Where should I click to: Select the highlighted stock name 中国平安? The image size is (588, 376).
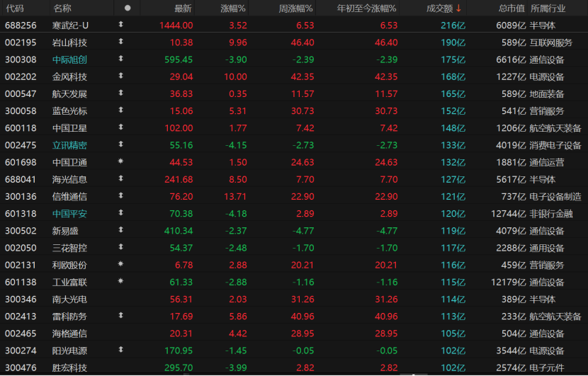69,214
